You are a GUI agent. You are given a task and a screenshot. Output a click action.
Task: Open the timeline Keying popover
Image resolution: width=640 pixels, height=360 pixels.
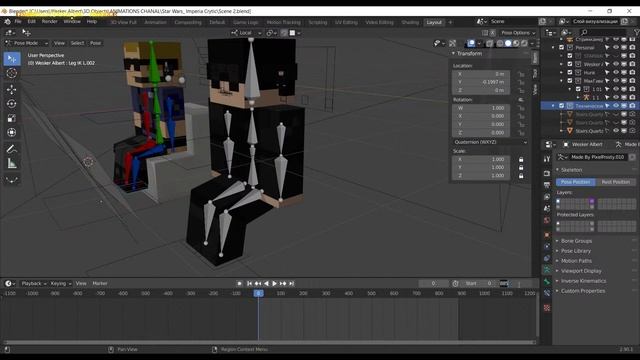point(60,283)
